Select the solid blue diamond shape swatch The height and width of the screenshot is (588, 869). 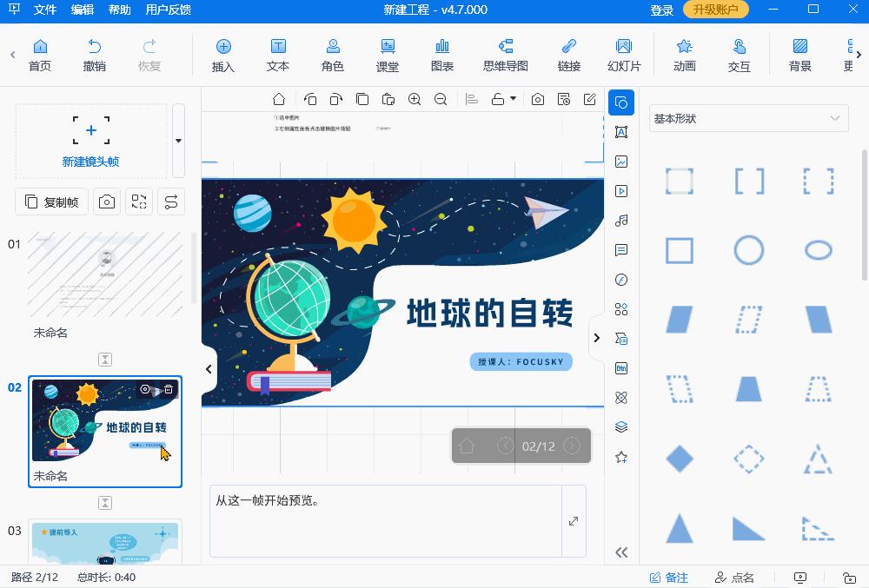[x=679, y=458]
